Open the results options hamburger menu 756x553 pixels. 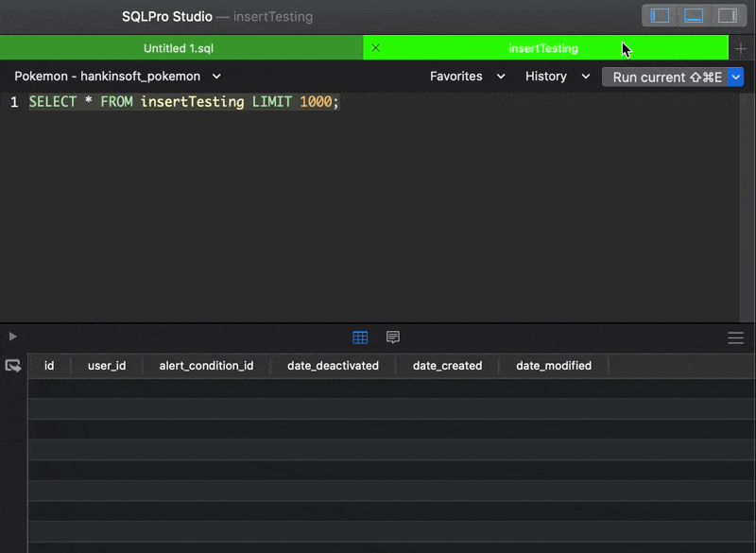pyautogui.click(x=736, y=337)
